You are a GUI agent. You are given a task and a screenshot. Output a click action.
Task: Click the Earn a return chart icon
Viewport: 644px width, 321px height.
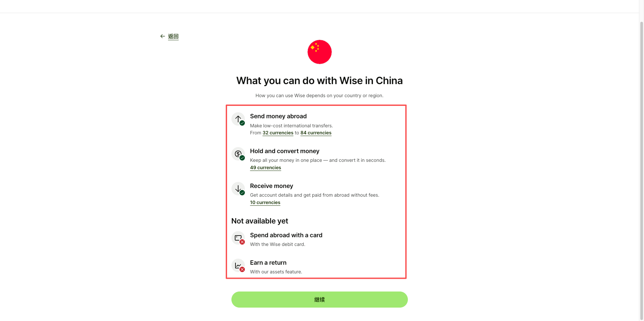(x=238, y=265)
